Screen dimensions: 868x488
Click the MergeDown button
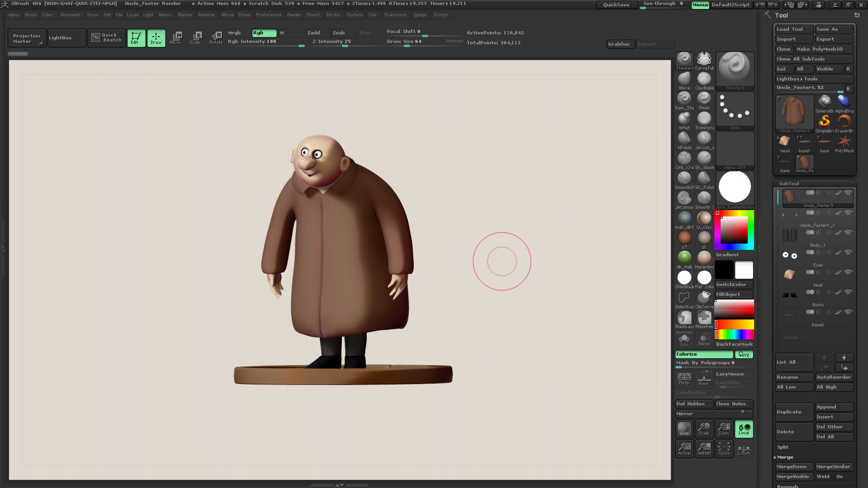pyautogui.click(x=794, y=467)
